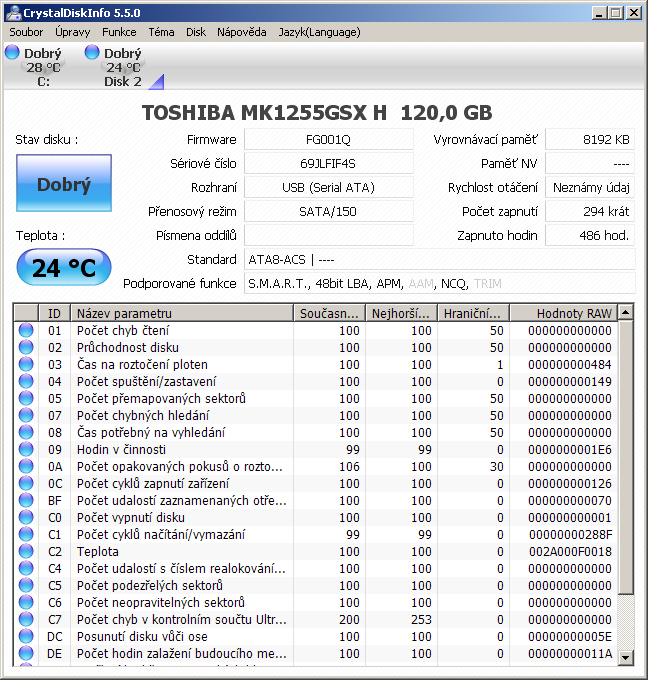
Task: Click the Rychlost otáčení value Neznámy údaj
Action: [590, 187]
